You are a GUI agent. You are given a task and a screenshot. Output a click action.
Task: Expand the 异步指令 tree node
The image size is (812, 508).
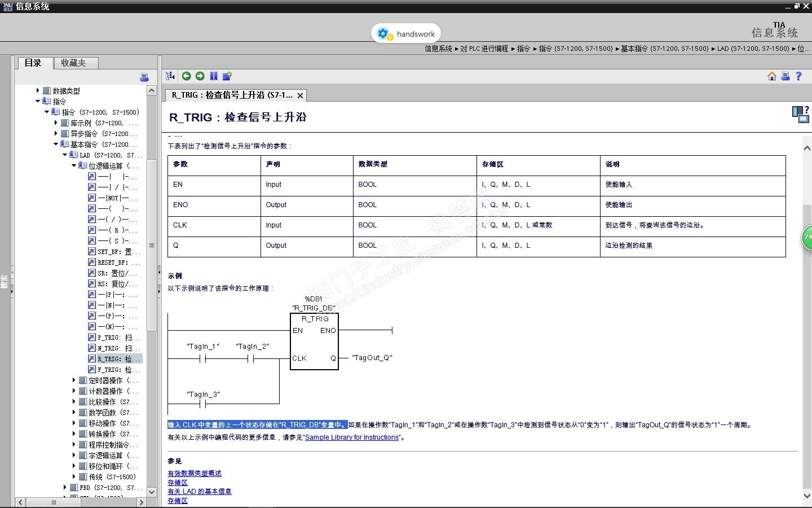click(56, 133)
